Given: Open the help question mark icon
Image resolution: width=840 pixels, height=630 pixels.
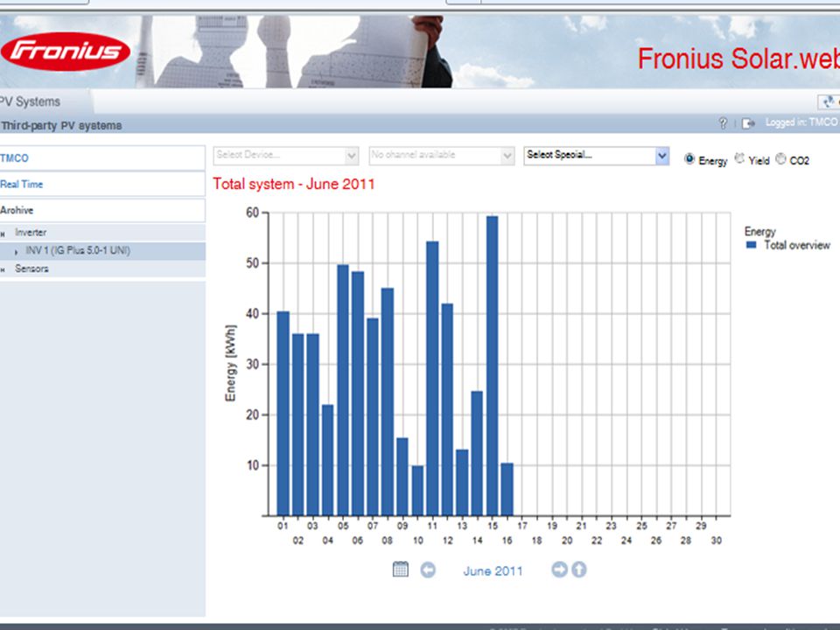Looking at the screenshot, I should (x=723, y=123).
